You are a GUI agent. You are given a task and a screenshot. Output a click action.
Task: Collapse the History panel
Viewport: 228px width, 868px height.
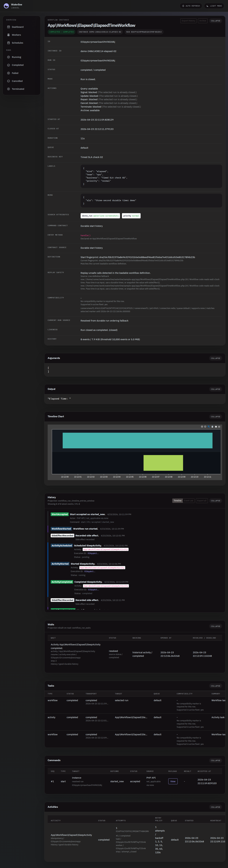[x=215, y=501]
